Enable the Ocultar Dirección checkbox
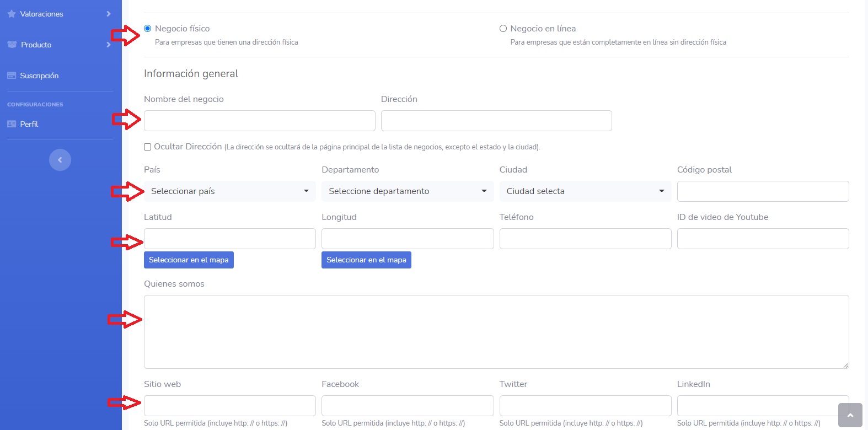 pyautogui.click(x=148, y=147)
